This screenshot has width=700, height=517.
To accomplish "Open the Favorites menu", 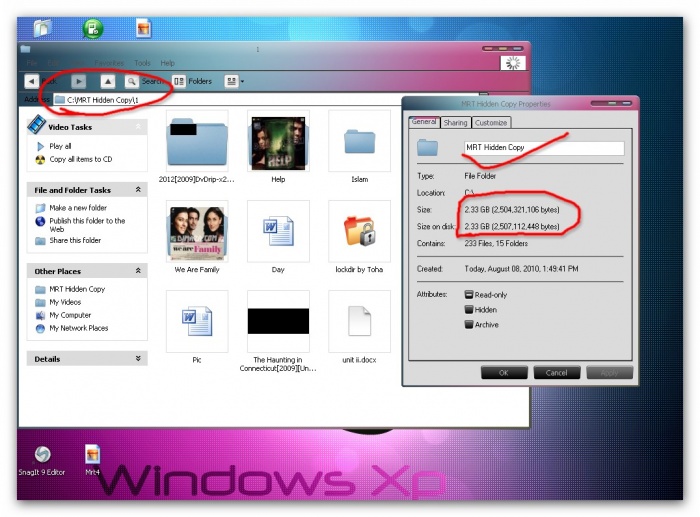I will pyautogui.click(x=109, y=63).
